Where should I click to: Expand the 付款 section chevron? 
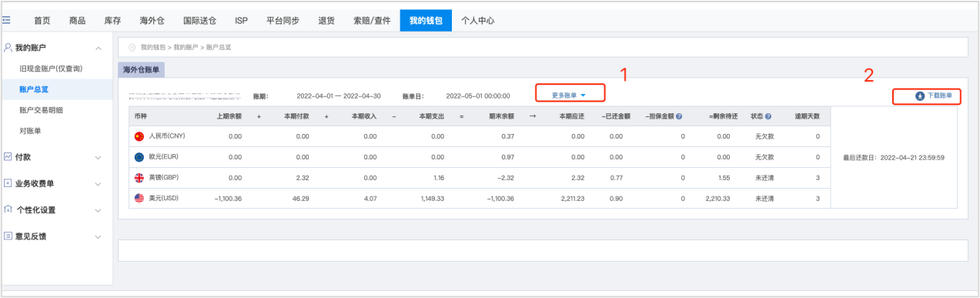tap(98, 157)
